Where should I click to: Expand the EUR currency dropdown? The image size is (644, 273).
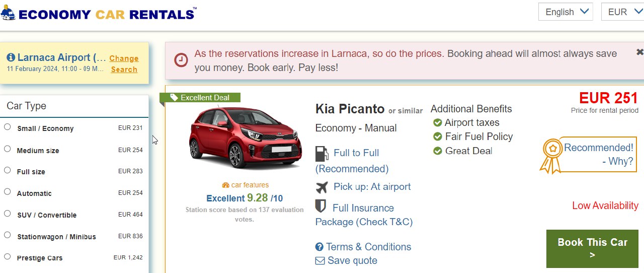(x=622, y=12)
